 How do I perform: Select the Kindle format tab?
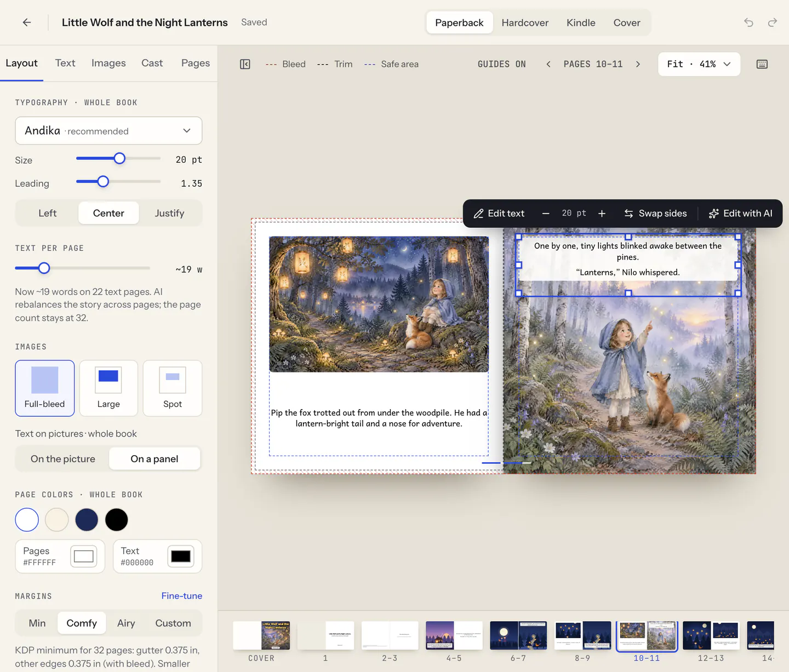pos(581,22)
